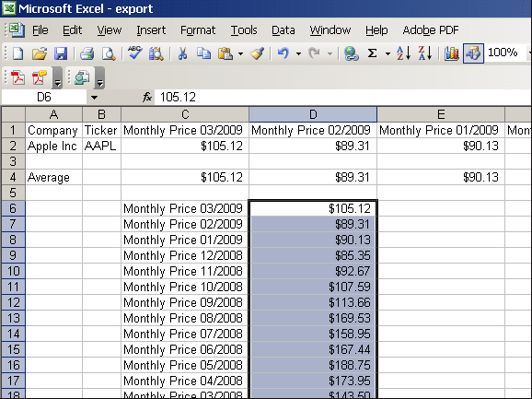Click the Excel document icon beside File menu

pos(17,29)
